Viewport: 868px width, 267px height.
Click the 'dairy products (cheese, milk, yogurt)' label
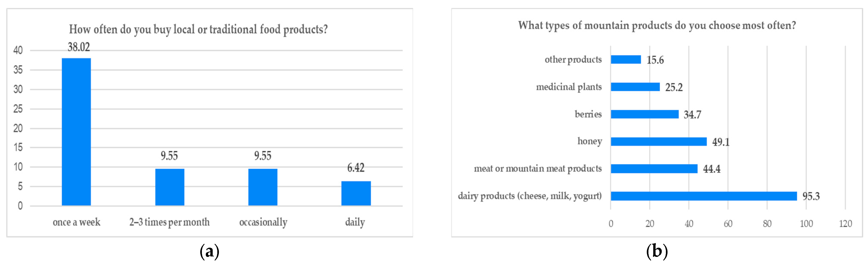(529, 196)
